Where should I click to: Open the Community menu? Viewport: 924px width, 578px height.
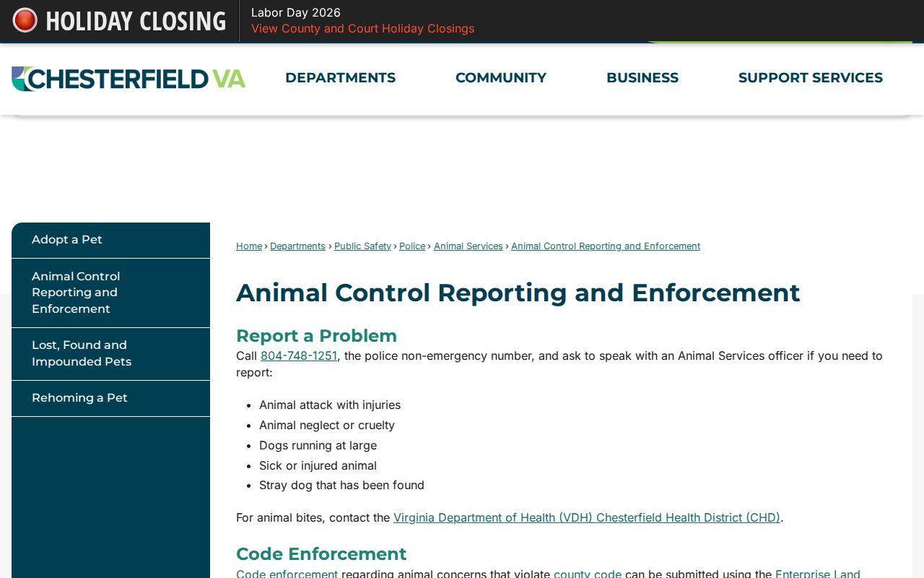(501, 77)
